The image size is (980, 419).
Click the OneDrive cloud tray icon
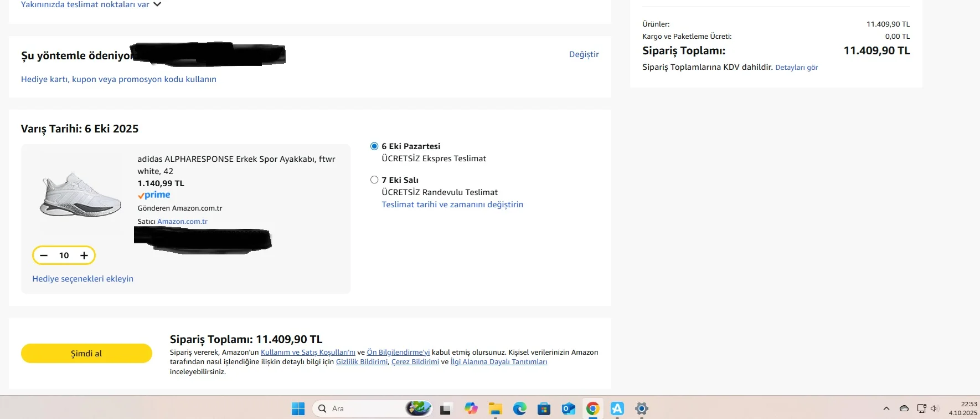click(x=904, y=409)
